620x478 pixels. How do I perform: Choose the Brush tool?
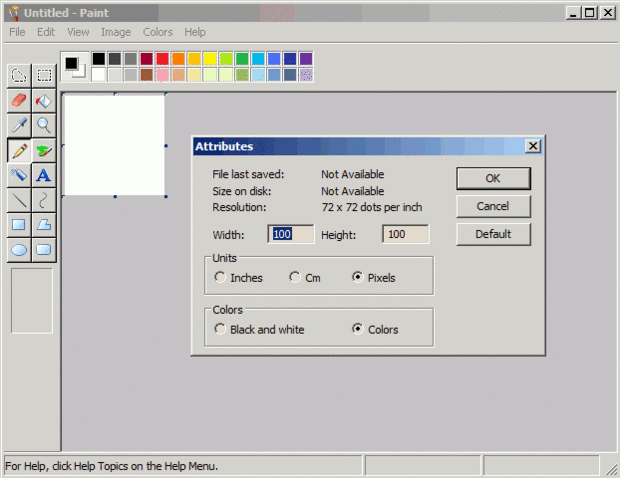(x=44, y=150)
